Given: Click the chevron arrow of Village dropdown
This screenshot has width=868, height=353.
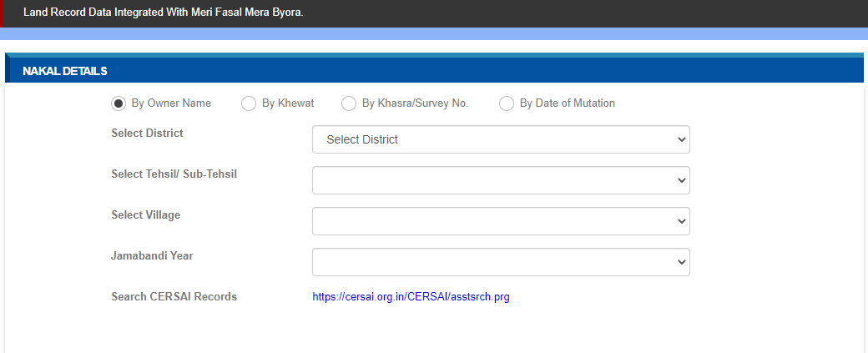Looking at the screenshot, I should (x=681, y=221).
